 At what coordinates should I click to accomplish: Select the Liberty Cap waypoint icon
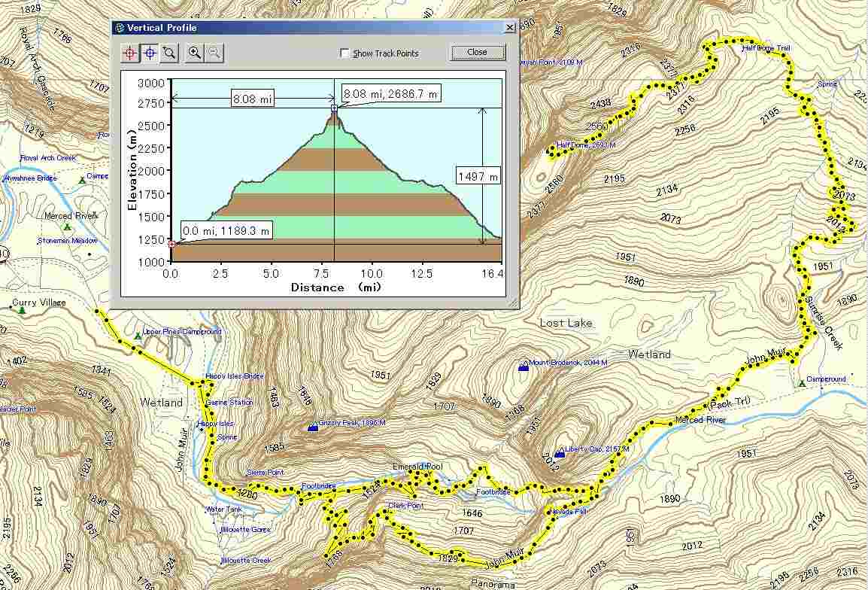click(559, 453)
